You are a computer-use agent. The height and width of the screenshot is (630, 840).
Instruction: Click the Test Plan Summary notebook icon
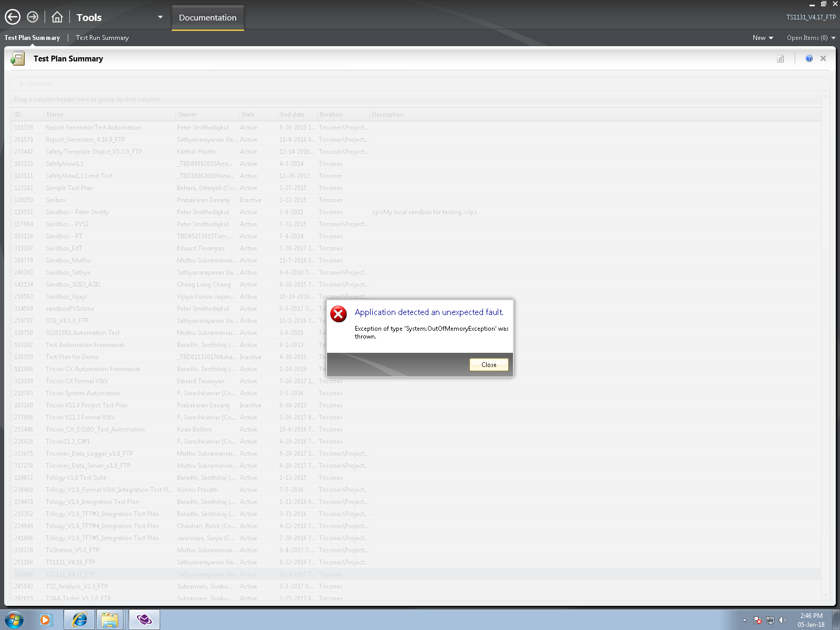18,58
